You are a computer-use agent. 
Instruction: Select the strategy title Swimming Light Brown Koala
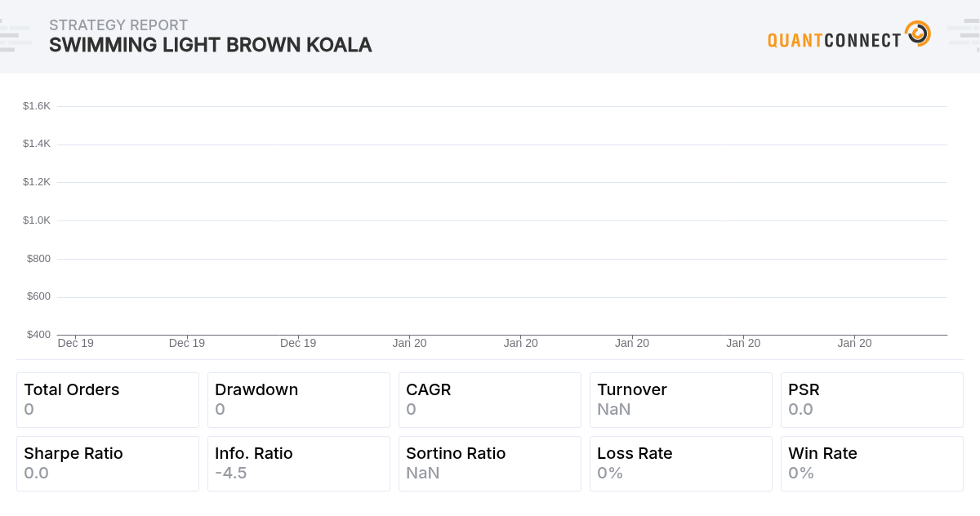210,45
